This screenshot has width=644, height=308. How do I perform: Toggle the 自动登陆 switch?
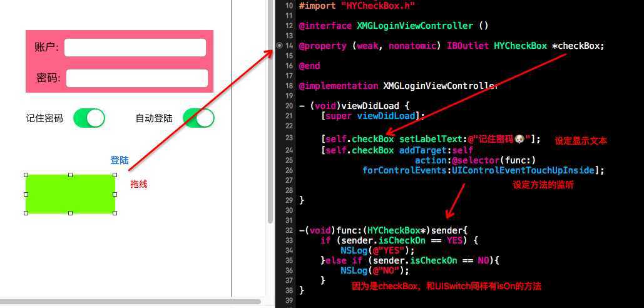[199, 118]
